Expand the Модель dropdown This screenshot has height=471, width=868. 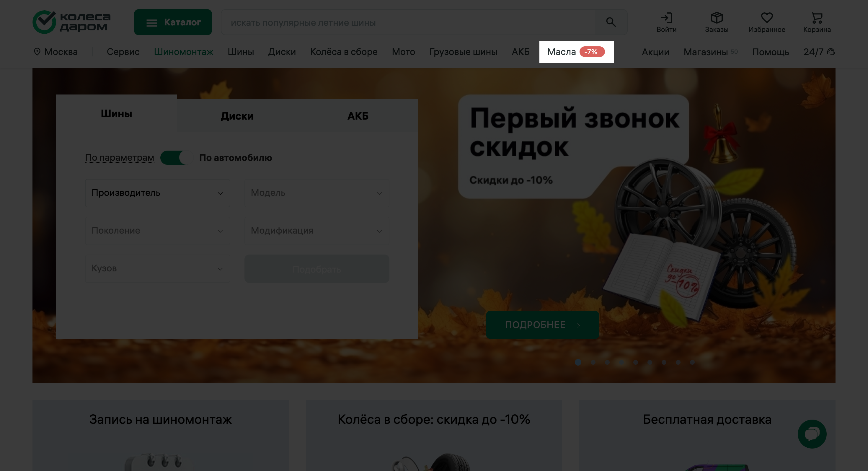[x=316, y=193]
